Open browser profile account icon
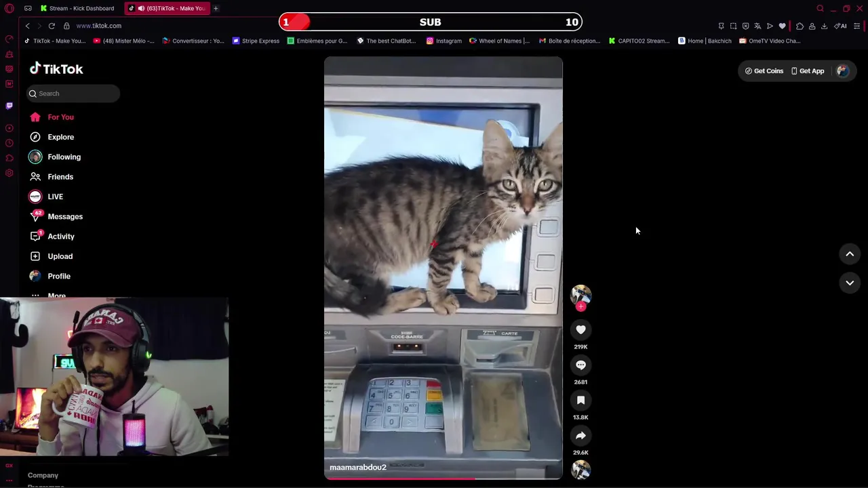The width and height of the screenshot is (868, 488). point(812,26)
